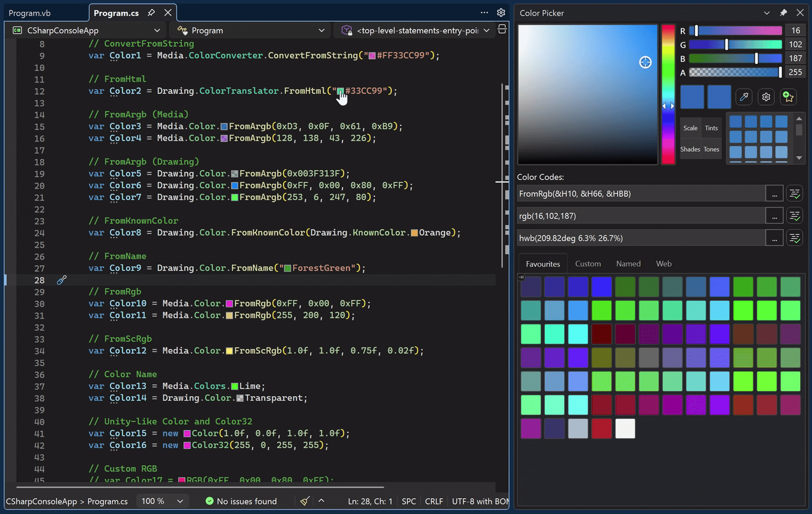Open options for the hwb color code row

pos(775,238)
